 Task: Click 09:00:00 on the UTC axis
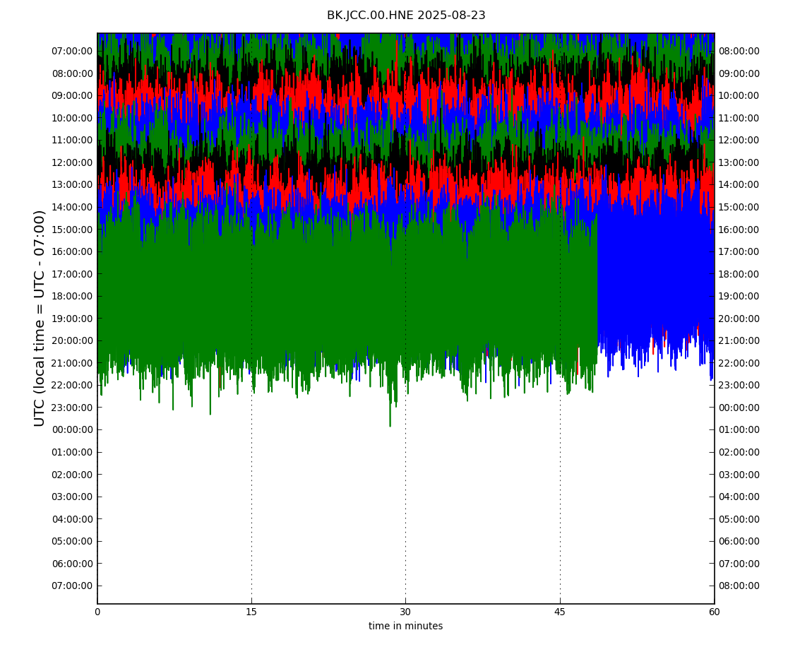72,95
